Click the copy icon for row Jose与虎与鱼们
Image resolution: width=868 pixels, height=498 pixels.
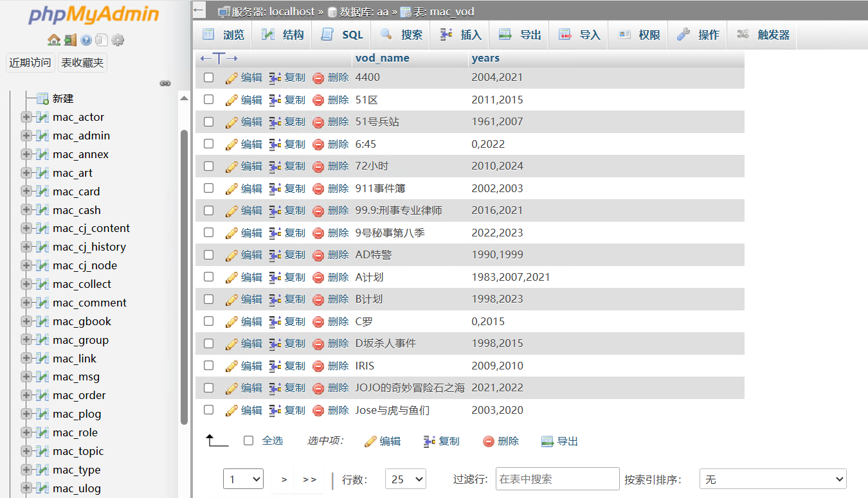tap(275, 411)
